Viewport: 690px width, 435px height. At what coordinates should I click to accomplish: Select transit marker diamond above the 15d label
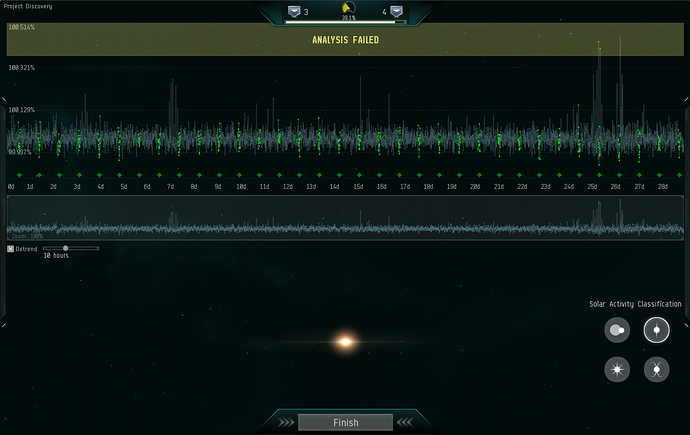tap(360, 175)
